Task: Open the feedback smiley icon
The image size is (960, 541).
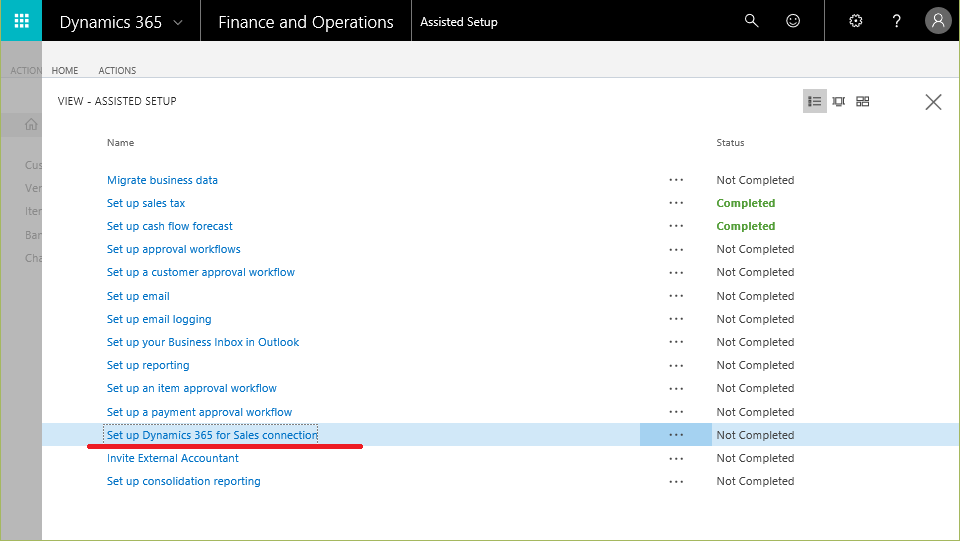Action: [x=793, y=21]
